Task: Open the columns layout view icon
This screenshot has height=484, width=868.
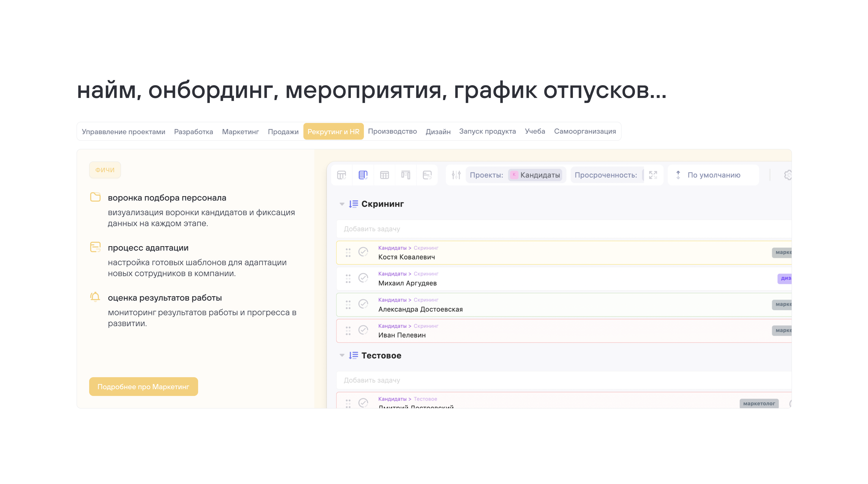Action: point(406,175)
